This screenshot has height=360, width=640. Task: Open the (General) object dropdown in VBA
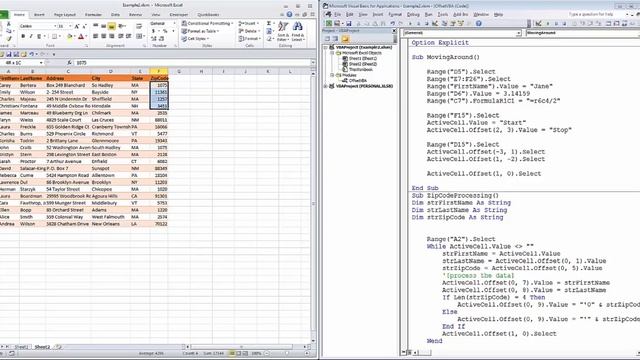click(518, 33)
